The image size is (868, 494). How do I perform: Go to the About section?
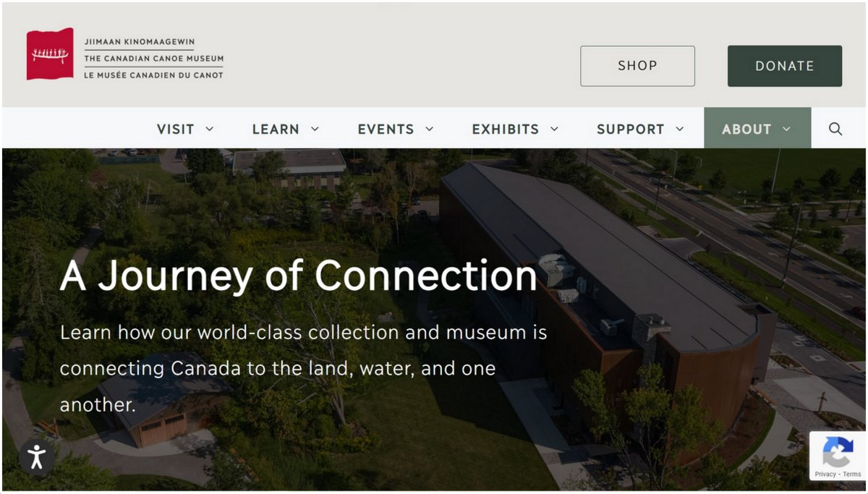point(746,129)
